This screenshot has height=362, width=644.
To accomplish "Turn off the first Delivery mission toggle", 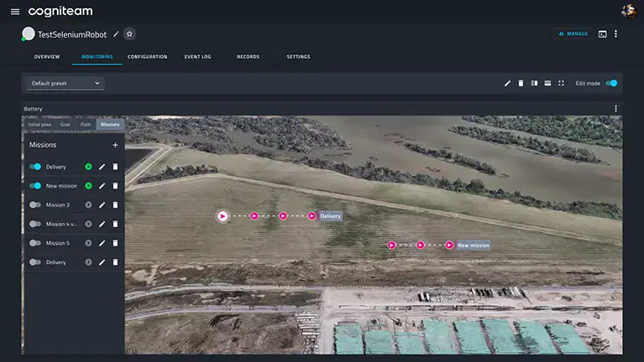I will [x=35, y=167].
